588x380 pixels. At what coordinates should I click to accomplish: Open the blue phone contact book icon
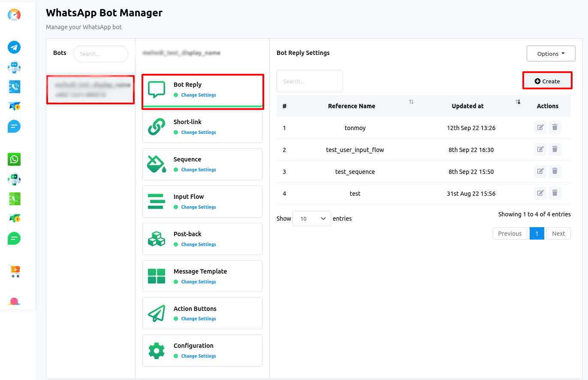point(14,87)
